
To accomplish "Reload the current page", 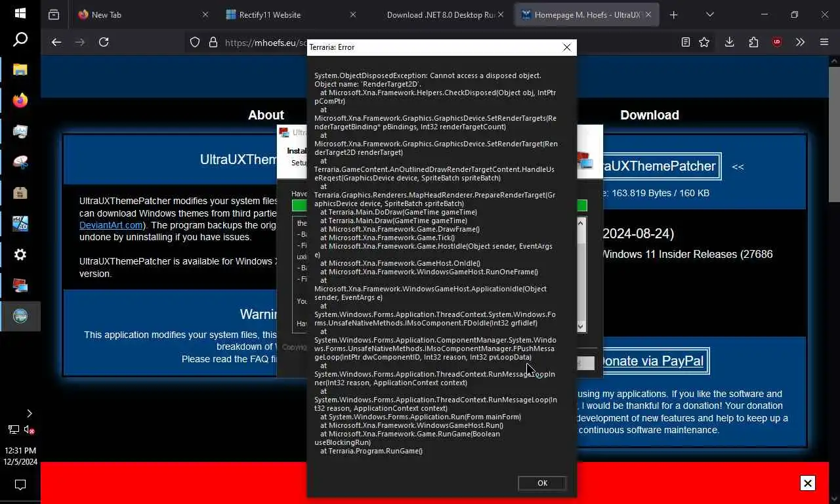I will click(x=104, y=42).
